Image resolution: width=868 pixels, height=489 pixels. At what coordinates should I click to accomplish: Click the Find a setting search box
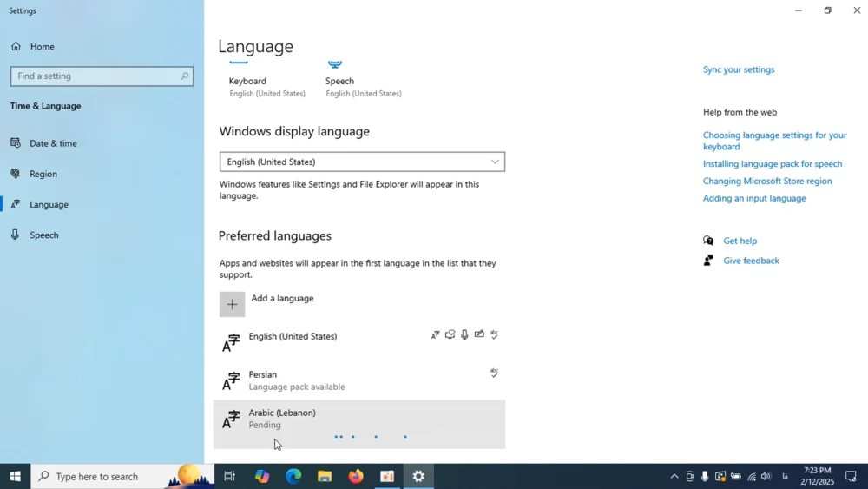click(102, 76)
